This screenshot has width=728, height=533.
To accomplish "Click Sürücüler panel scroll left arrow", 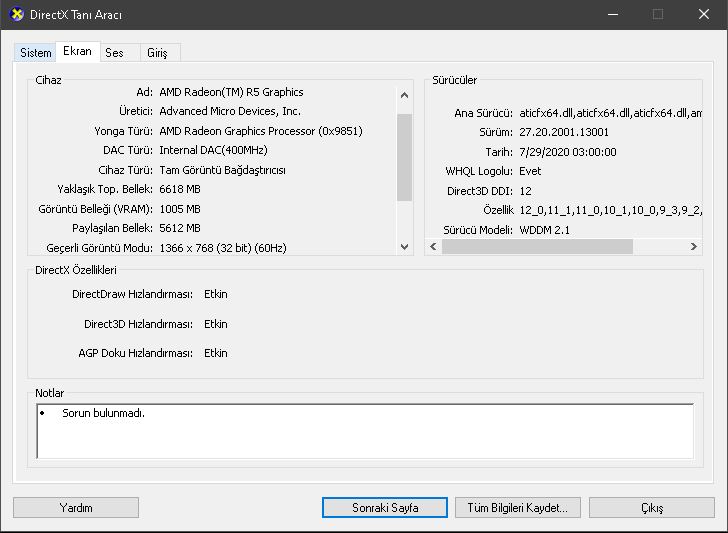I will (x=433, y=247).
